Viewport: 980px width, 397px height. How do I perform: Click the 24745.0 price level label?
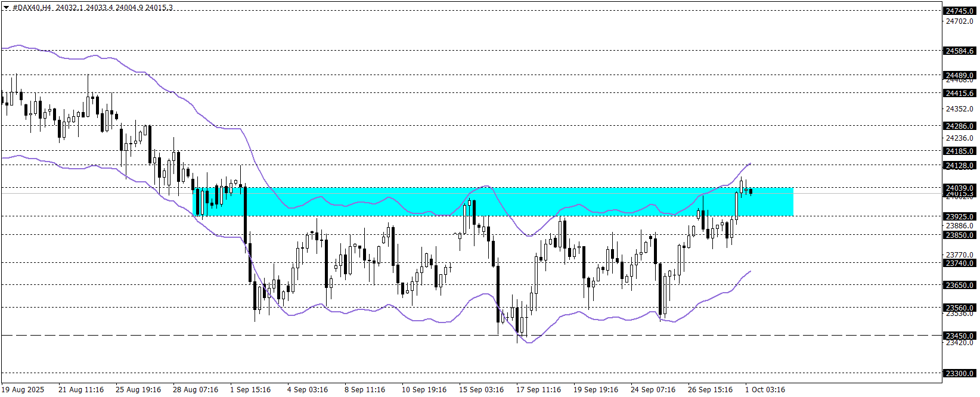[960, 11]
